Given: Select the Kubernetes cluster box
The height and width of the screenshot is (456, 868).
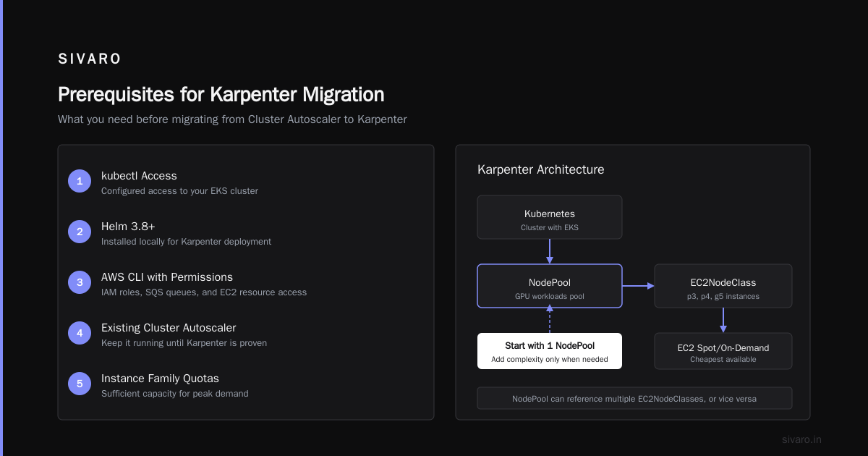Looking at the screenshot, I should pos(550,217).
